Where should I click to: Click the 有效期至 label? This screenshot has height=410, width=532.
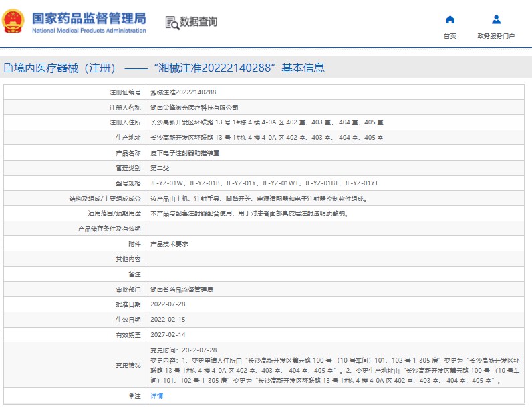pyautogui.click(x=128, y=335)
